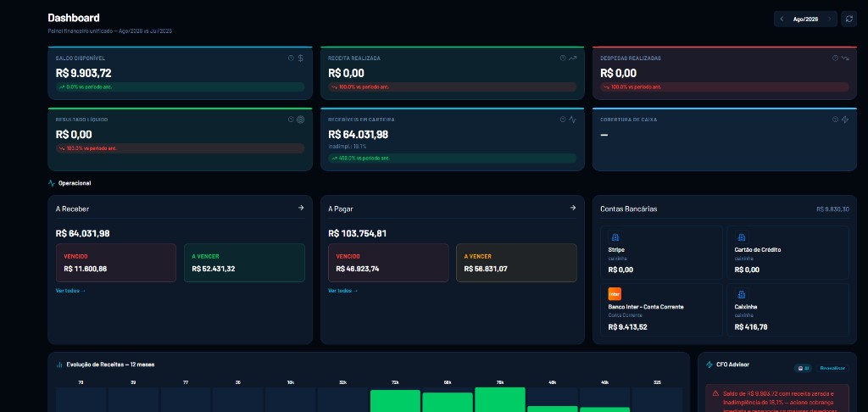Image resolution: width=868 pixels, height=412 pixels.
Task: Click the green revenue bar labeled 48k
Action: click(x=552, y=409)
